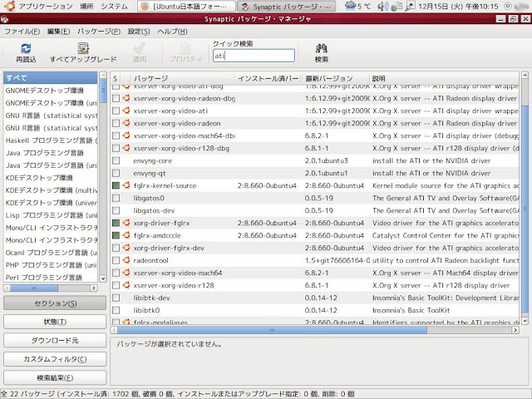Click Ubuntu support icon of xserver-xorg-video-ati row
The image size is (532, 399).
click(126, 111)
